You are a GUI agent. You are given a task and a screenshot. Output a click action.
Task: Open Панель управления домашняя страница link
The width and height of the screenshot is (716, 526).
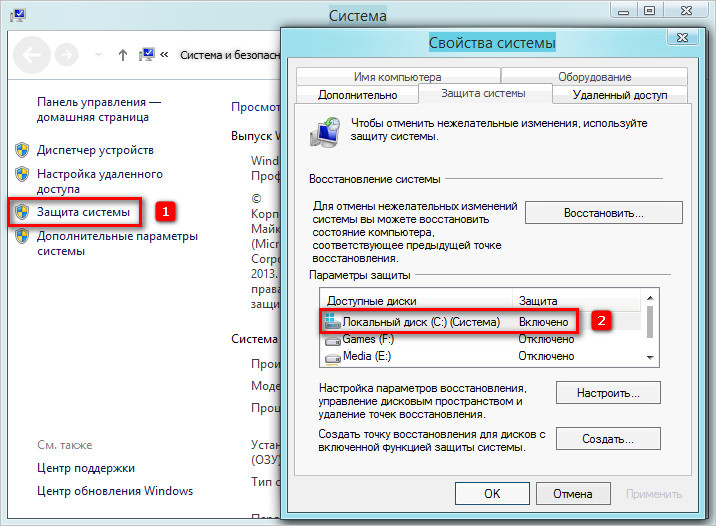click(x=98, y=110)
